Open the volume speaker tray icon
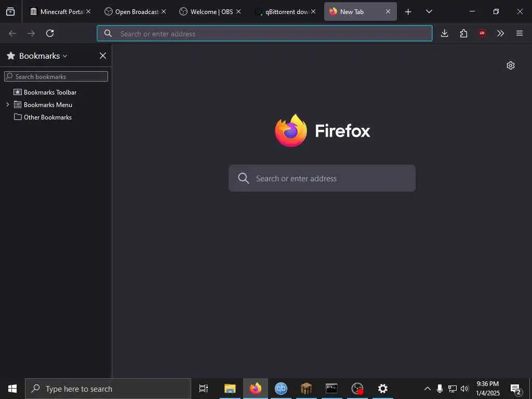The height and width of the screenshot is (399, 532). click(x=464, y=389)
